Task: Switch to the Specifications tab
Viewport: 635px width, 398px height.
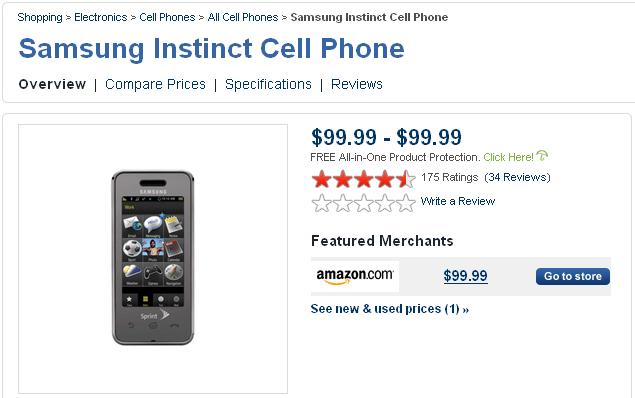Action: tap(268, 84)
